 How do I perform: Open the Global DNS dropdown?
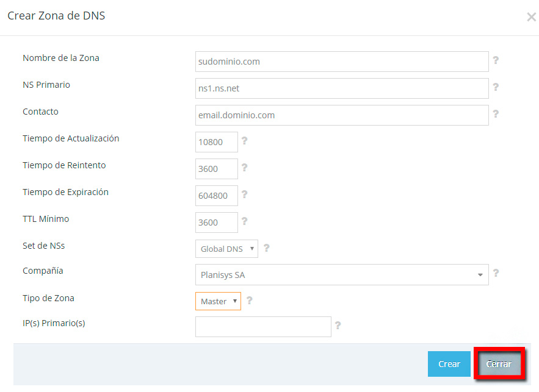click(x=226, y=249)
